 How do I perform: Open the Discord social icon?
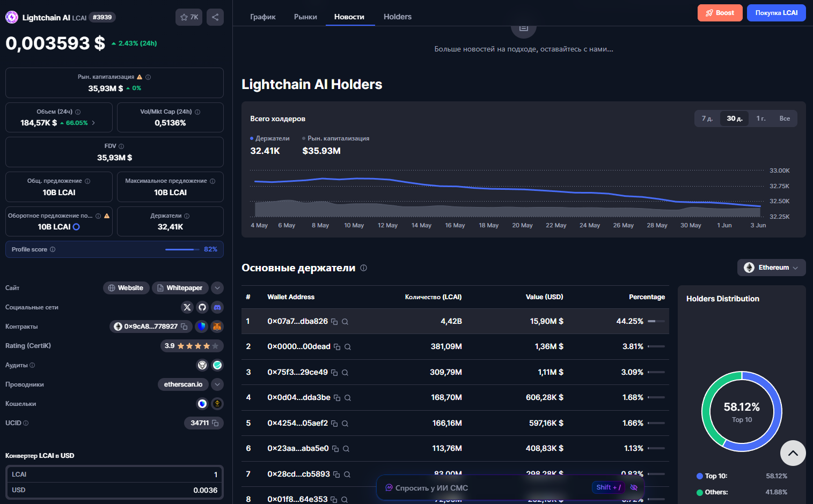(217, 307)
